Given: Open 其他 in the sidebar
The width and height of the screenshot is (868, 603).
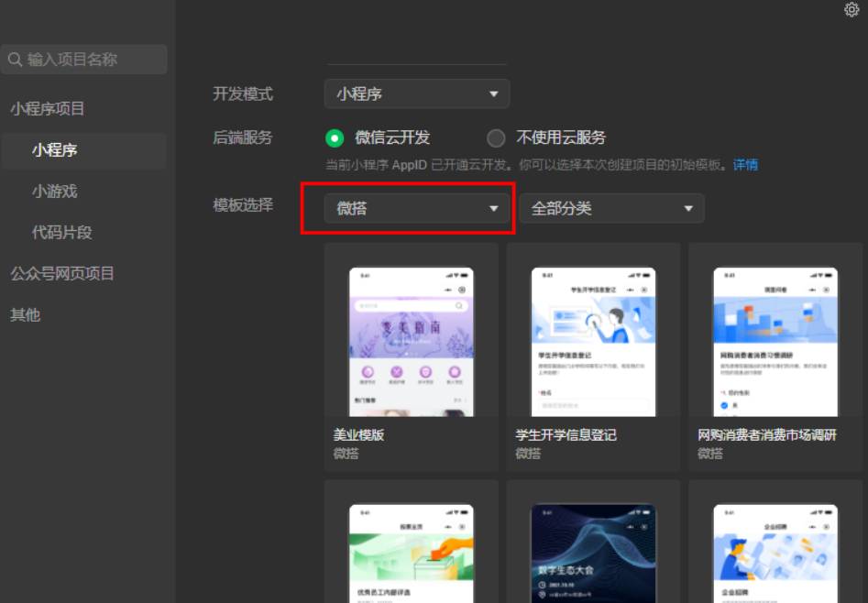Looking at the screenshot, I should click(x=26, y=315).
